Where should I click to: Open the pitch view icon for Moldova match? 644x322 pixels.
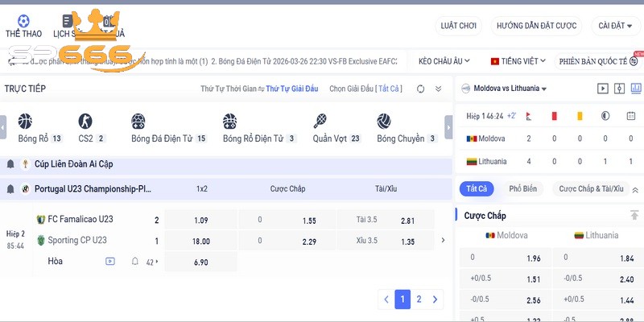(619, 89)
